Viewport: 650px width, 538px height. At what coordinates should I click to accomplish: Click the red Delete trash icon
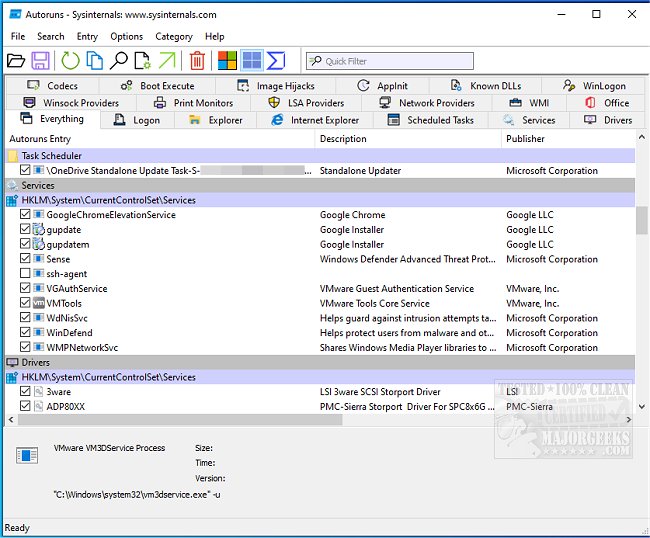click(197, 61)
